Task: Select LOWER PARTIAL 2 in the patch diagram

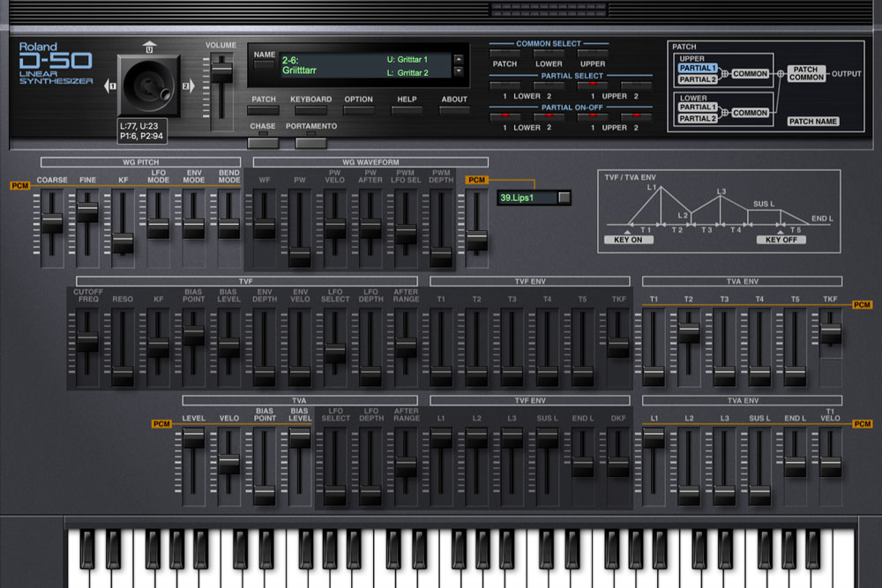Action: [698, 119]
